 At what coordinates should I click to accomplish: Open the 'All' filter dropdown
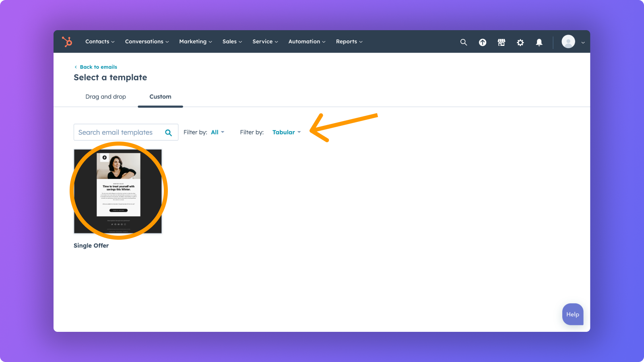[x=217, y=132]
